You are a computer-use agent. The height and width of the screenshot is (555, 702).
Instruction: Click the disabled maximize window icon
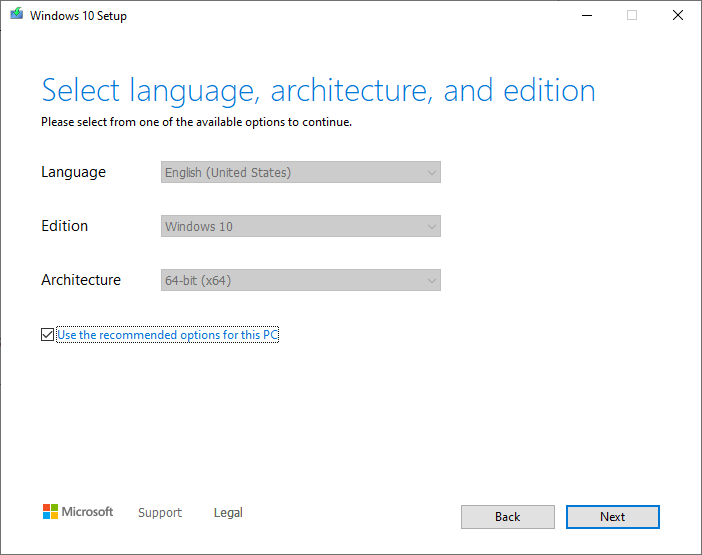tap(632, 16)
